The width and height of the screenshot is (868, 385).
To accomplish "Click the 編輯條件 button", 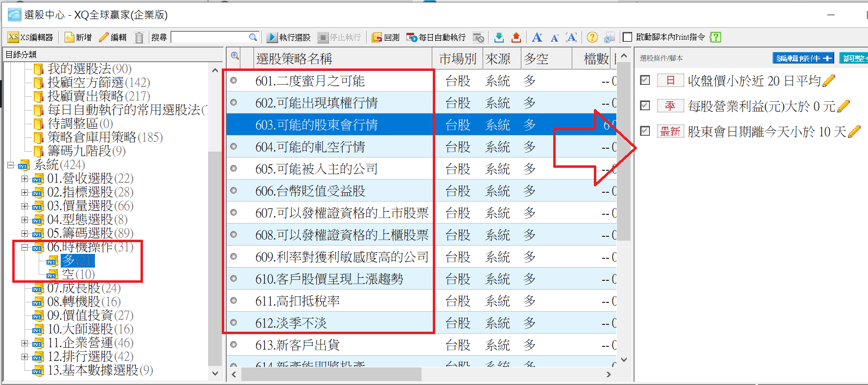I will (803, 58).
